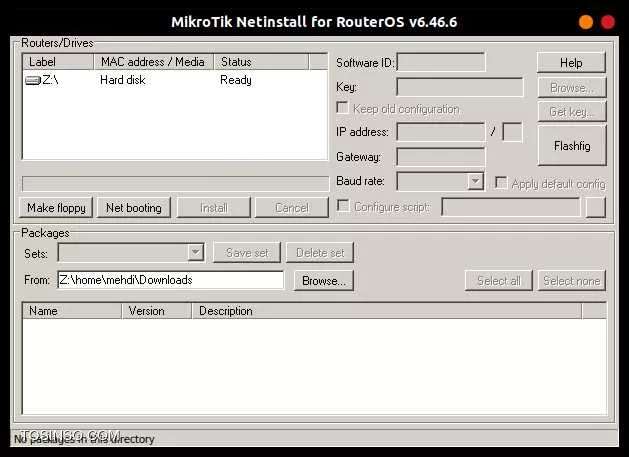Open Net booting settings
Image resolution: width=629 pixels, height=457 pixels.
point(134,208)
